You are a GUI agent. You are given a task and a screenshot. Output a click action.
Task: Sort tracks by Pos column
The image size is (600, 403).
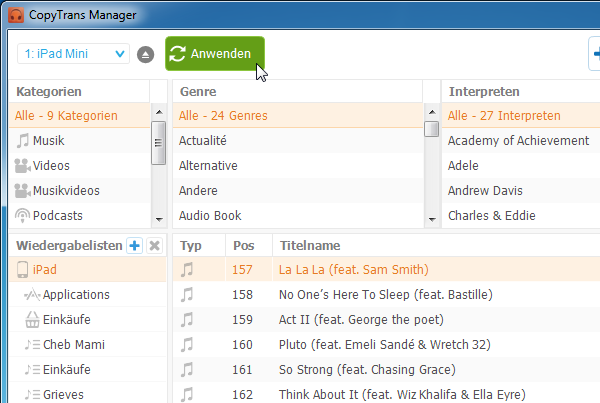tap(249, 245)
